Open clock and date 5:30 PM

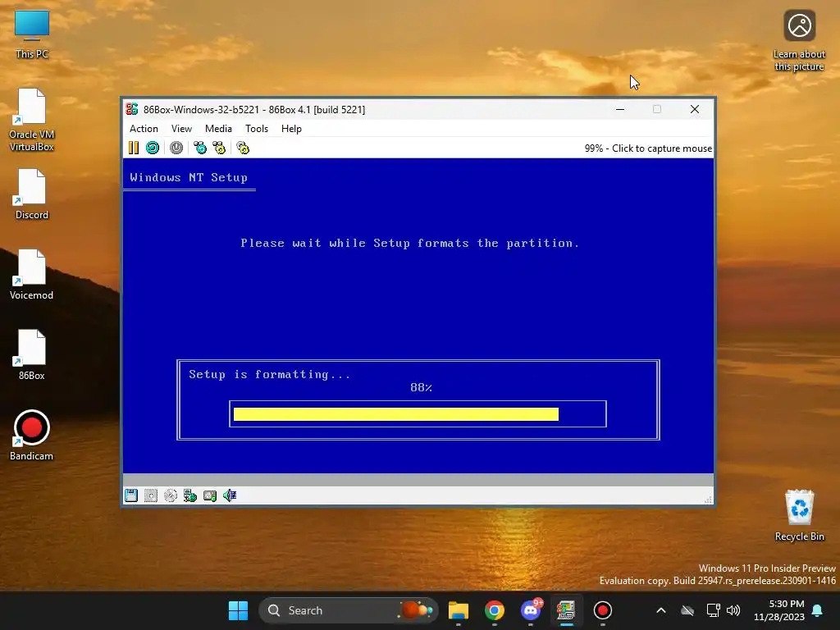[779, 610]
